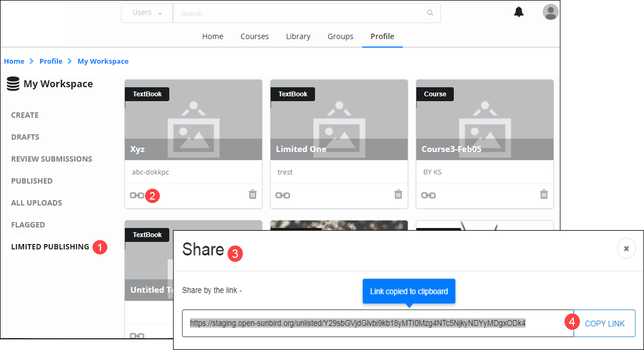Go to the Groups tab
The height and width of the screenshot is (350, 644).
coord(340,36)
